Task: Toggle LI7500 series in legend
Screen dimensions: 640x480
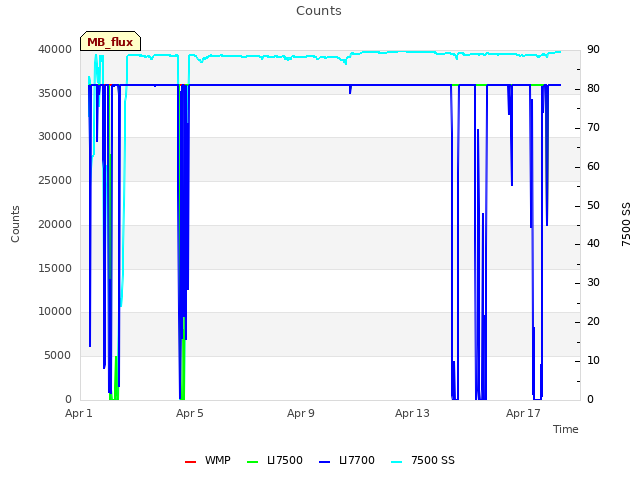Action: 275,460
